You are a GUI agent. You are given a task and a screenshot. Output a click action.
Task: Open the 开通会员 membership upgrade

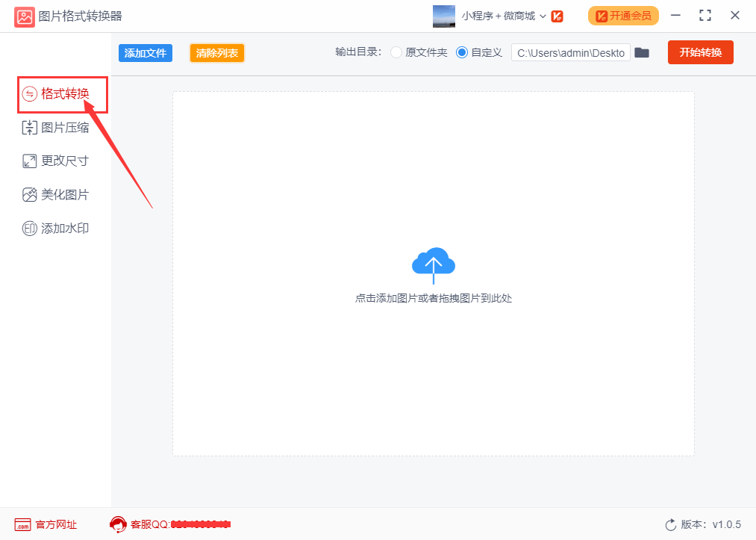tap(623, 15)
